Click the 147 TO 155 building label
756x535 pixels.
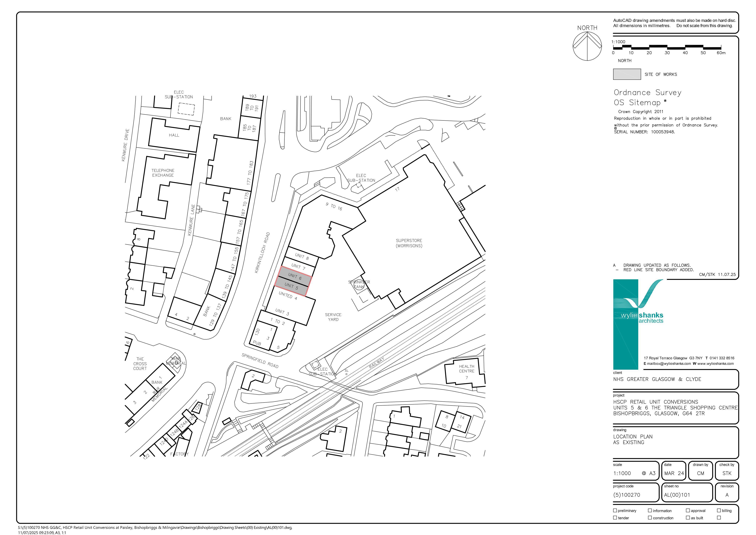234,259
